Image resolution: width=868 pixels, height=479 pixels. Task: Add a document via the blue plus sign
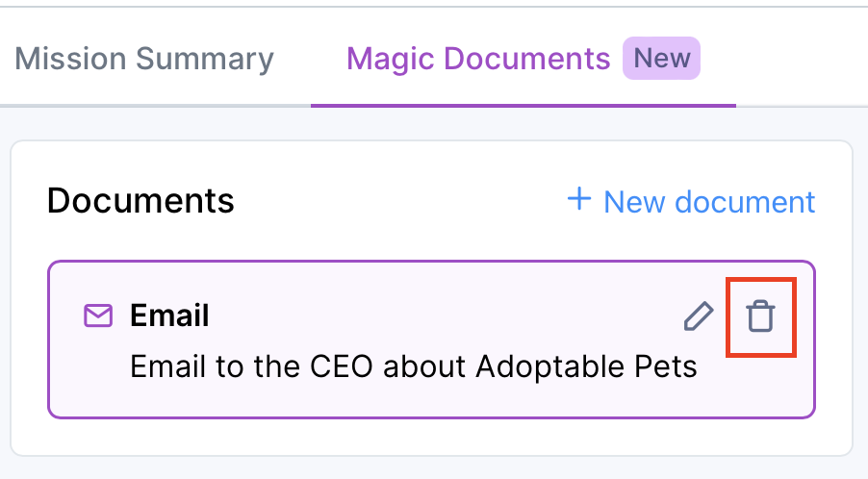[x=579, y=200]
